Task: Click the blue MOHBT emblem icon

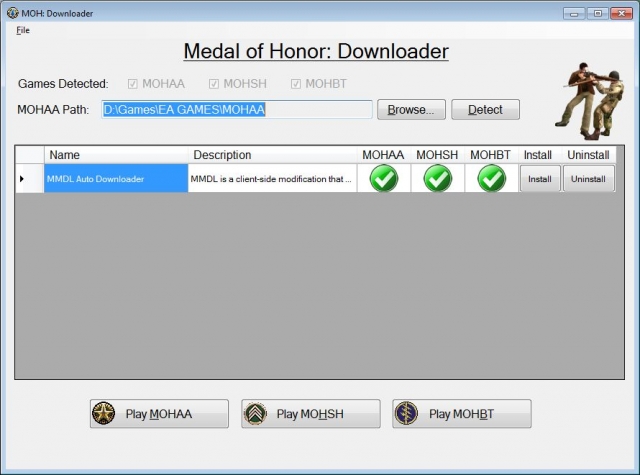Action: click(x=406, y=413)
